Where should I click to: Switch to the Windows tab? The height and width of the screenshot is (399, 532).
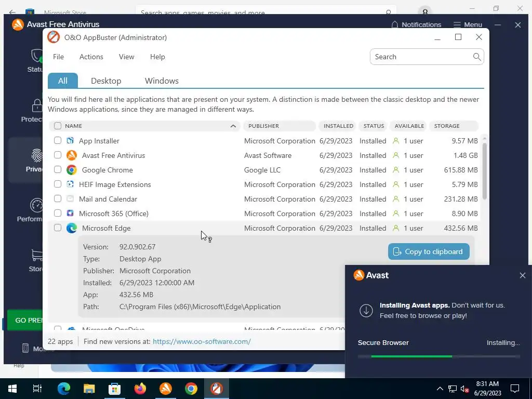coord(162,81)
